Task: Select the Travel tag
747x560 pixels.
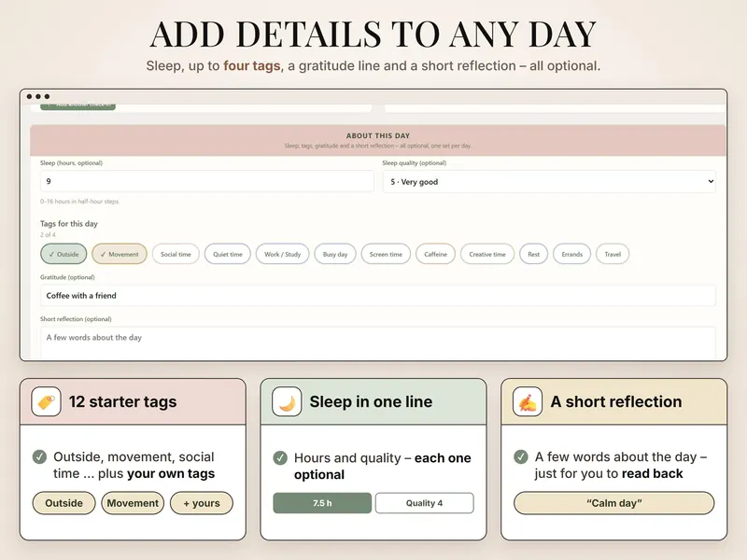Action: [613, 254]
